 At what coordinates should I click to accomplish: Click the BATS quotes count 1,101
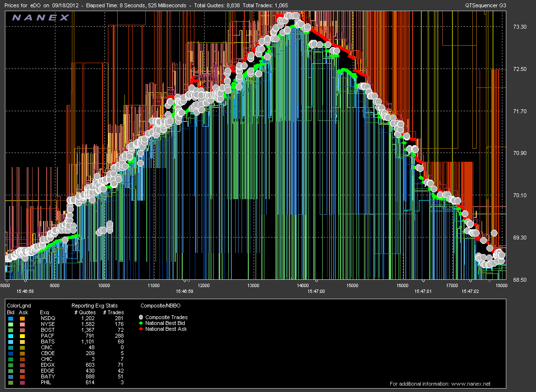(x=87, y=341)
